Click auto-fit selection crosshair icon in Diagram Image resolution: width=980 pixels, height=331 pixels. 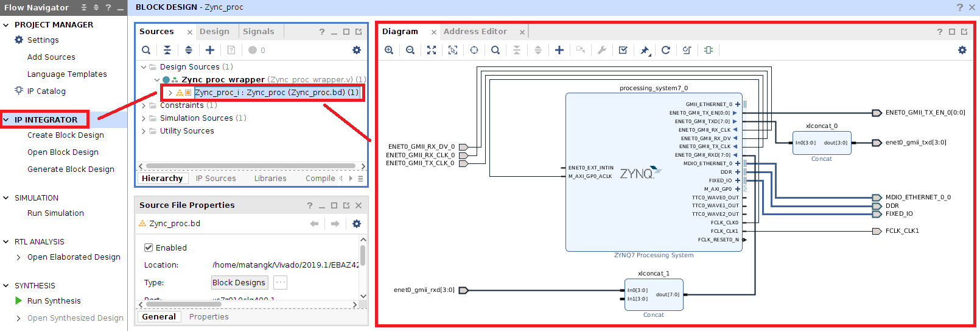coord(474,50)
